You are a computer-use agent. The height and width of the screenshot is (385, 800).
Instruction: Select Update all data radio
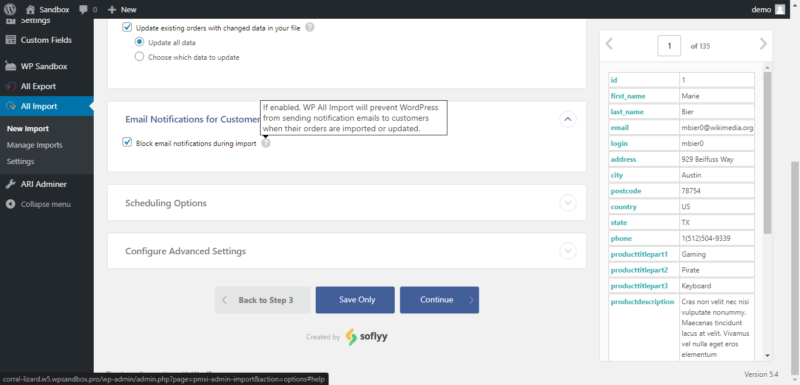pos(139,42)
